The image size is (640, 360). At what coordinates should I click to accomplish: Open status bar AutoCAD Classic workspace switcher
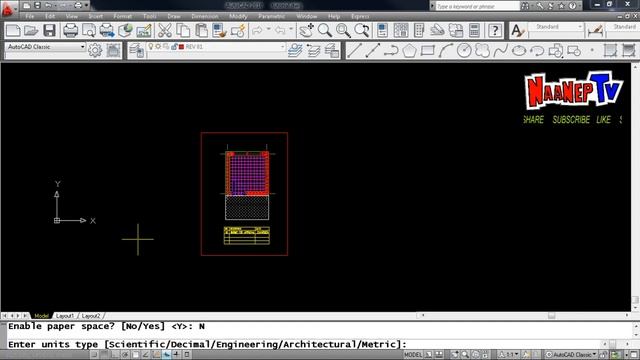571,355
